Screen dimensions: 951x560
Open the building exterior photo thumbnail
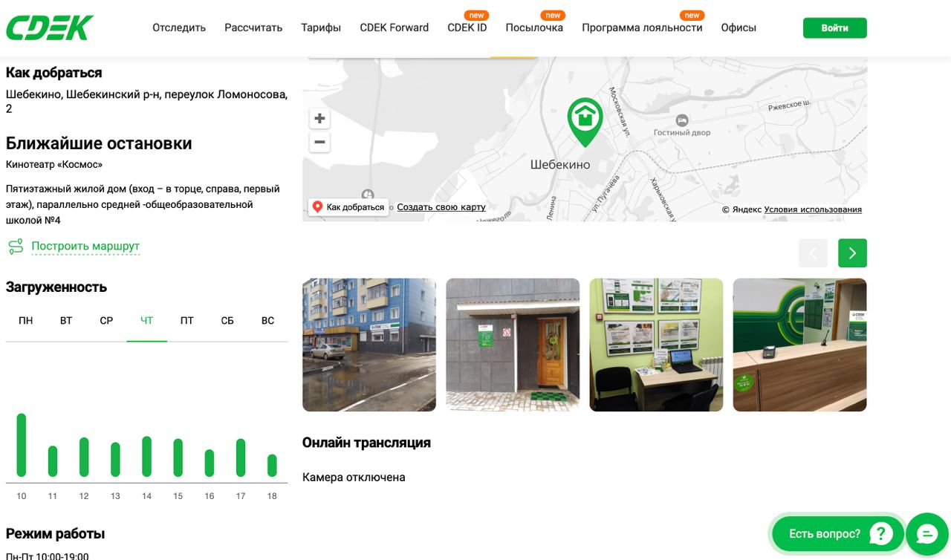tap(369, 345)
